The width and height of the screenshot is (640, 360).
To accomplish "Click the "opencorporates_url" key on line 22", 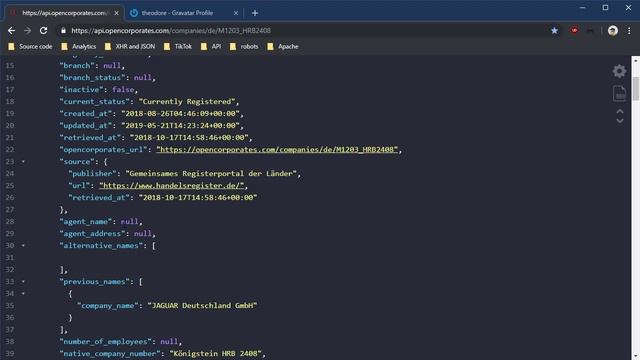I will pos(103,149).
